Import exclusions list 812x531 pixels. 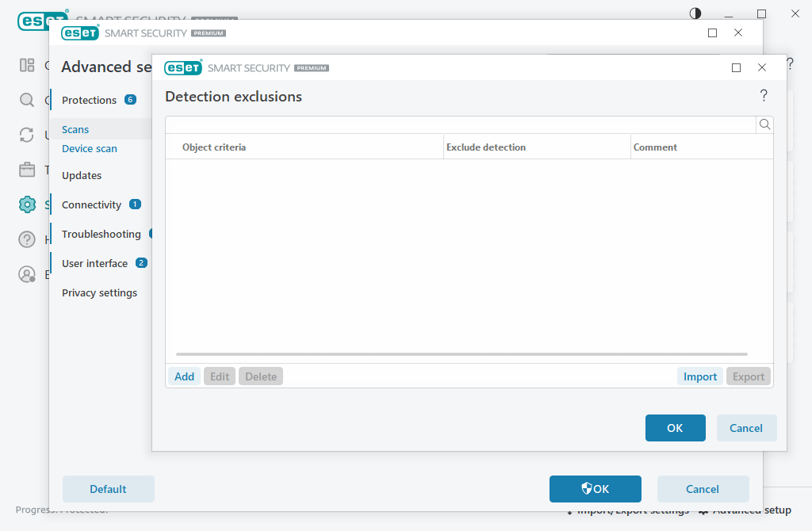(x=700, y=376)
